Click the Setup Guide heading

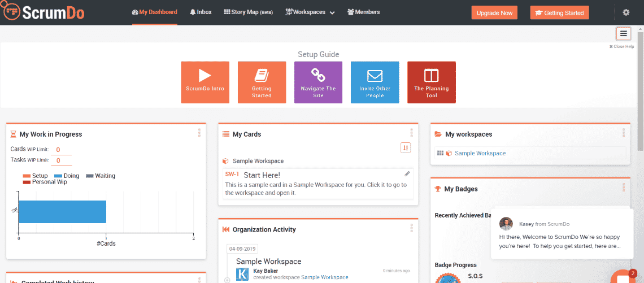tap(319, 54)
